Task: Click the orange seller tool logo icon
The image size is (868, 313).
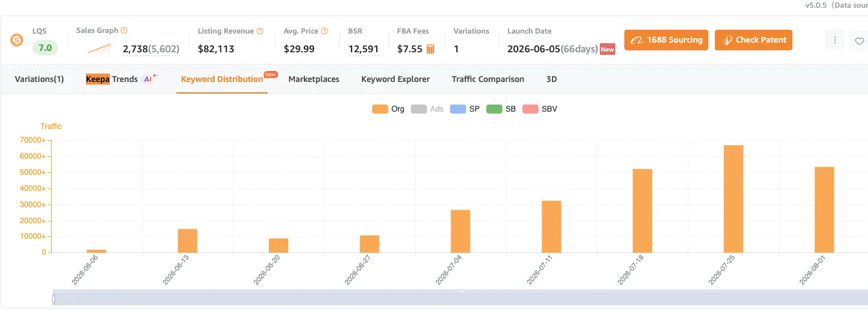Action: [x=17, y=40]
